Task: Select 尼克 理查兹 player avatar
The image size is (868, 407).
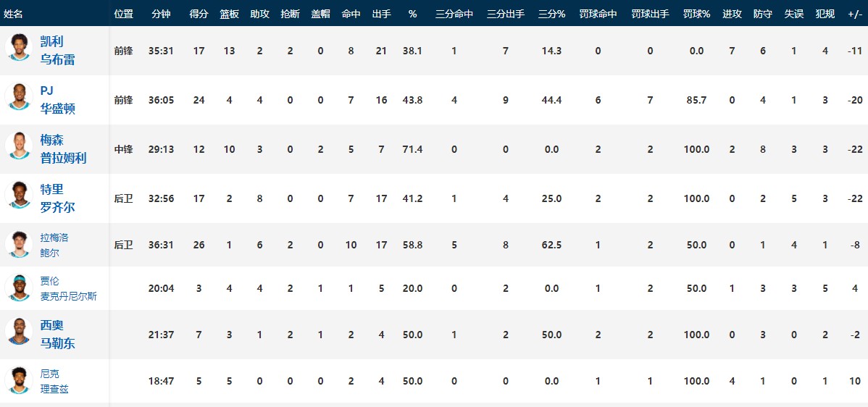Action: 19,380
